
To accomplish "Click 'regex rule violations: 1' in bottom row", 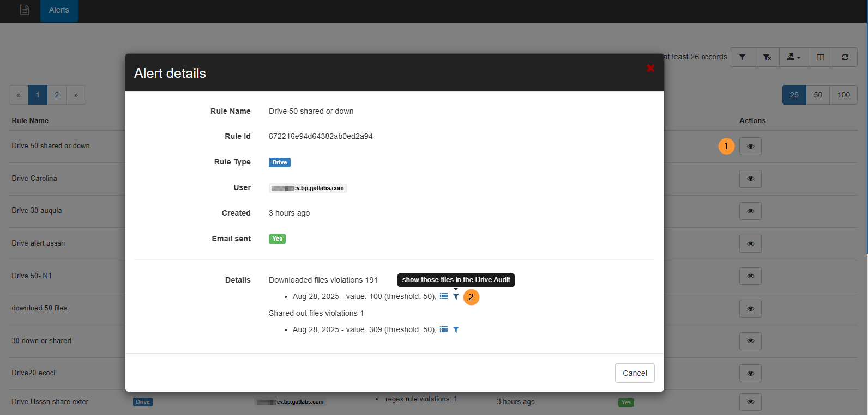I will point(421,399).
